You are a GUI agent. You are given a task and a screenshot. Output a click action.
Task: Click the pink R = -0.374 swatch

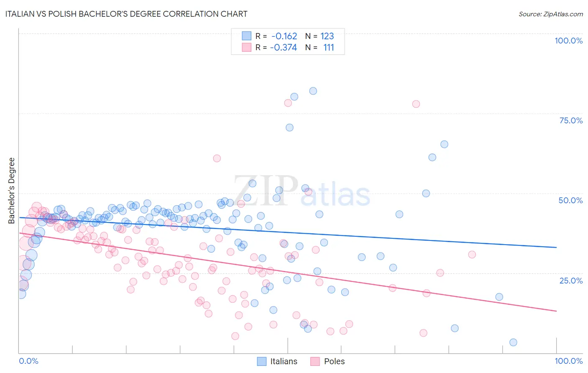tap(247, 47)
